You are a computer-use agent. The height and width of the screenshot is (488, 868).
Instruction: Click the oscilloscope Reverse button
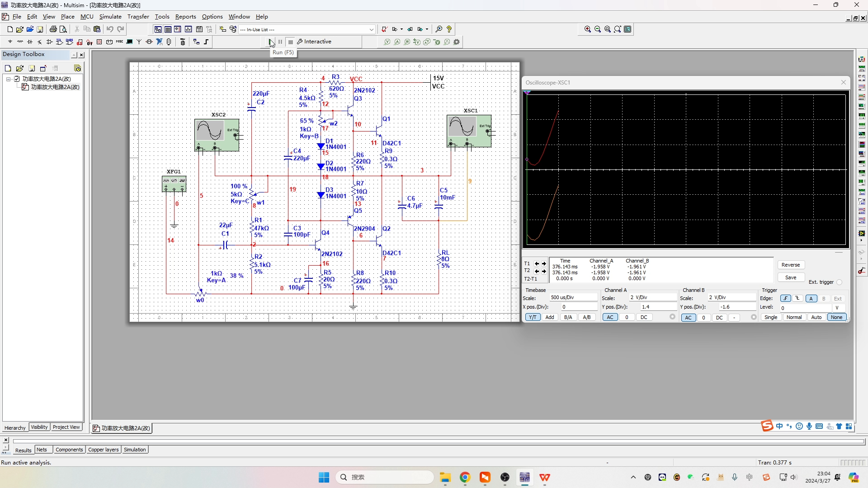(790, 265)
